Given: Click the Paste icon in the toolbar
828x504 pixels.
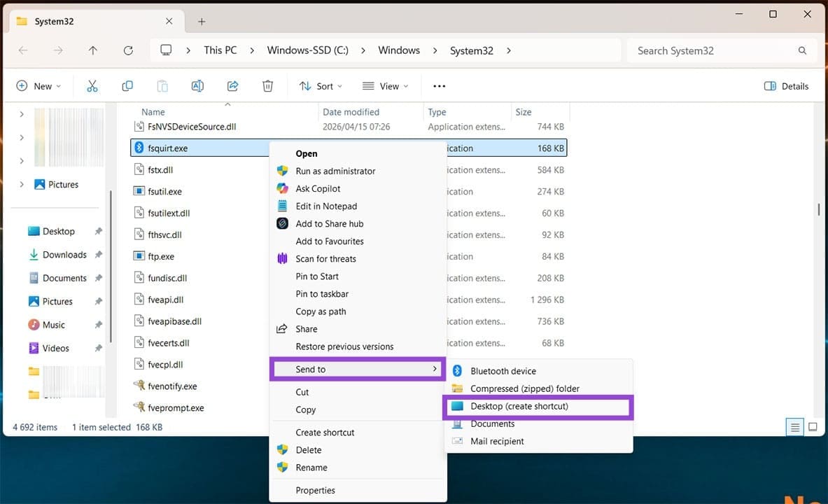Looking at the screenshot, I should 162,85.
